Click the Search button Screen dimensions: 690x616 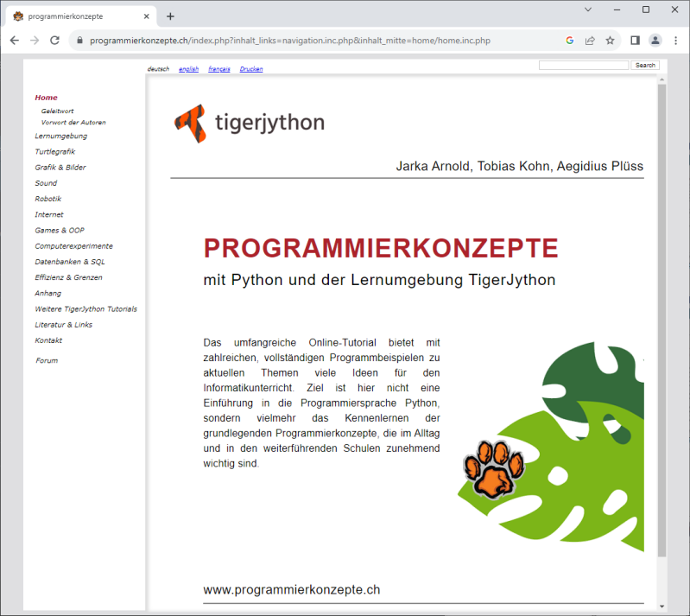pyautogui.click(x=645, y=65)
